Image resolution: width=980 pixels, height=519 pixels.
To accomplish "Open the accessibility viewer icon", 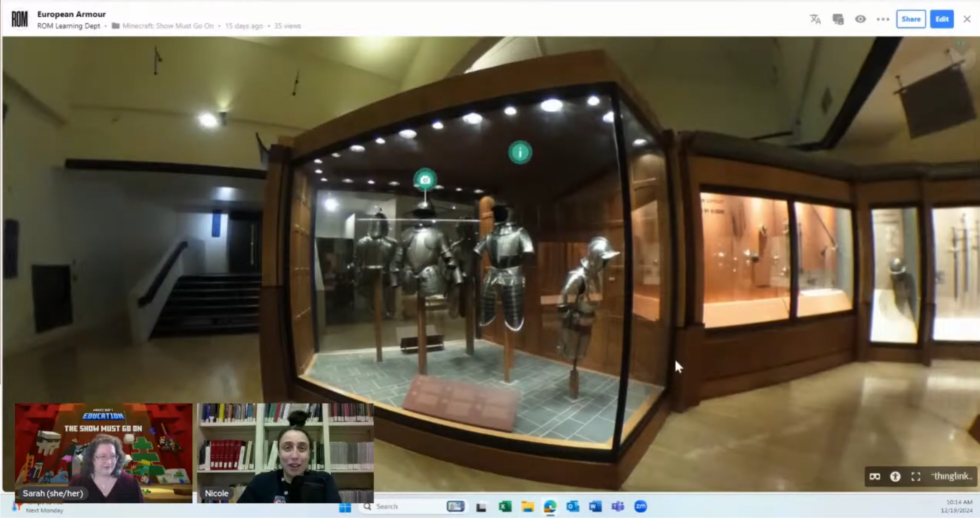I will 895,477.
